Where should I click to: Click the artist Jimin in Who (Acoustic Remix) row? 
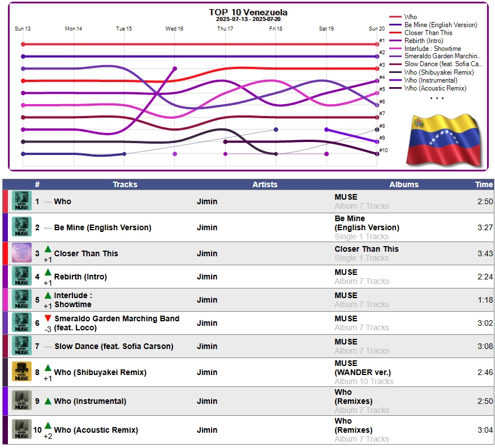pos(207,430)
